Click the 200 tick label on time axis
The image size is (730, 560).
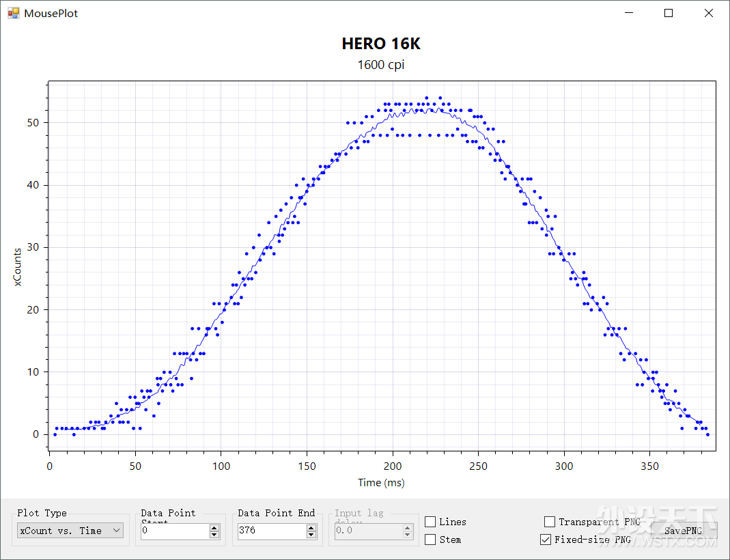pos(393,466)
